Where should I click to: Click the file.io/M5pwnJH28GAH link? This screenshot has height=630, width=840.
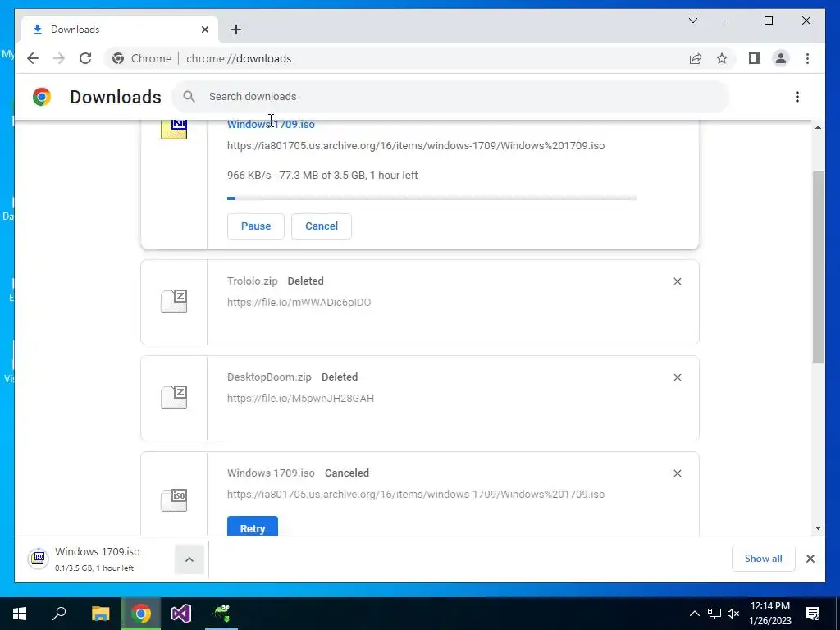pos(300,398)
